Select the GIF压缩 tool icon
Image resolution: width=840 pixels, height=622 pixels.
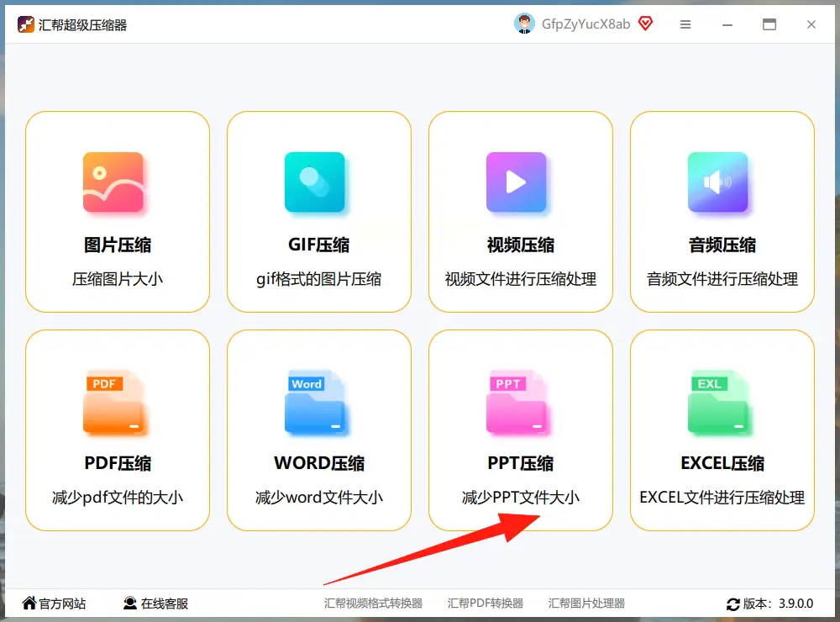(x=319, y=182)
